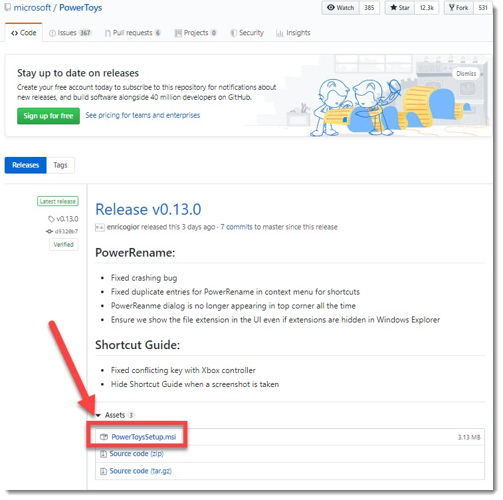The width and height of the screenshot is (503, 500).
Task: Click the PowerRename: heading
Action: click(135, 253)
